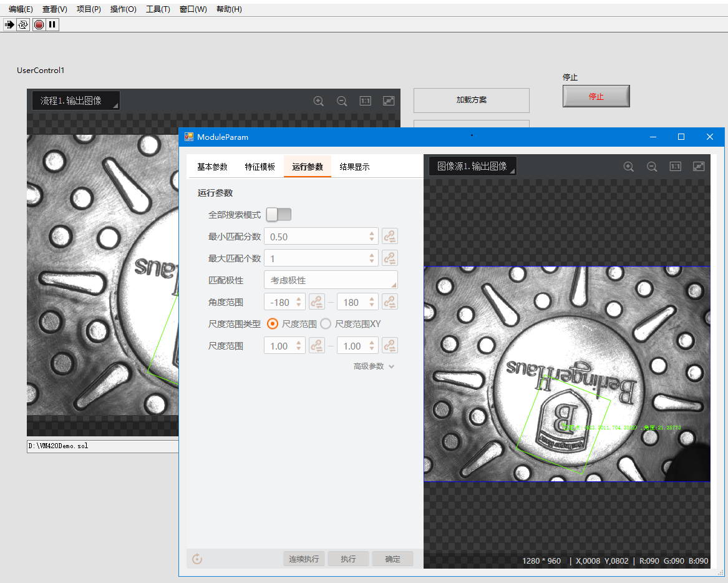Toggle the 全部搜索模式 switch
The height and width of the screenshot is (583, 728).
[279, 215]
